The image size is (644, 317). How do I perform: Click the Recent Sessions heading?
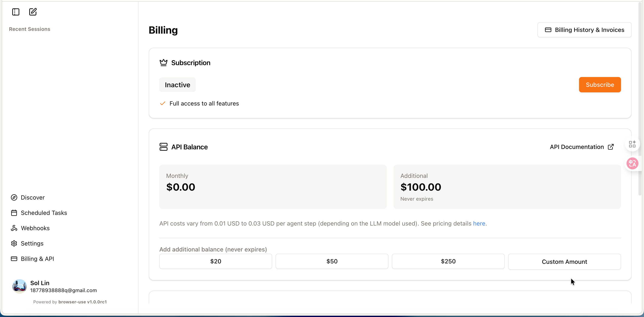coord(30,29)
